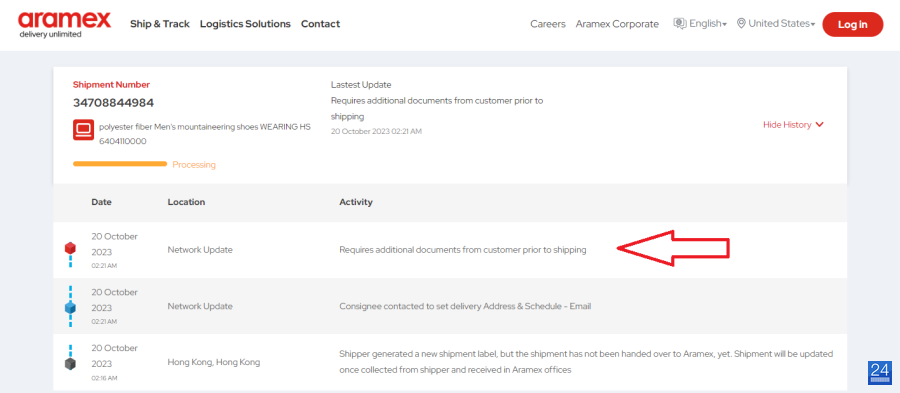Screen dimensions: 900x393
Task: Click the Location column header
Action: coord(186,202)
